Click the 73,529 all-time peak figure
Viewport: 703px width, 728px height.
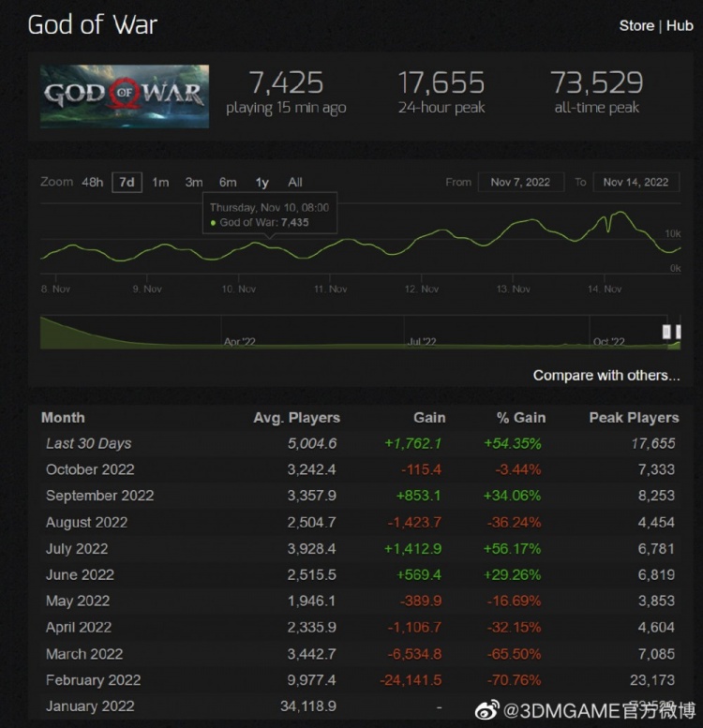[x=597, y=82]
